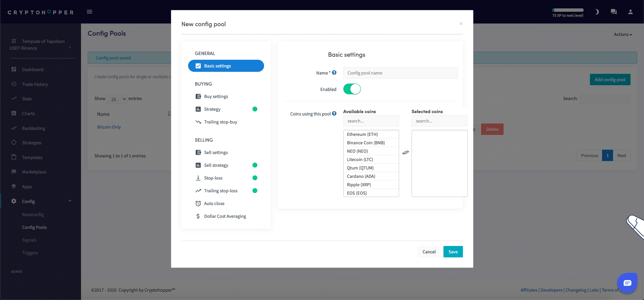Click the XP level progress bar

pos(568,10)
